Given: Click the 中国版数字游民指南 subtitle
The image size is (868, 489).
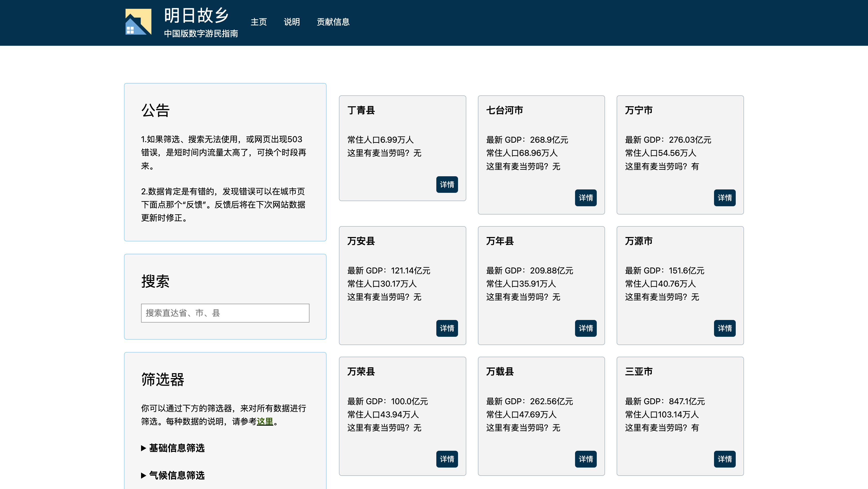Looking at the screenshot, I should tap(201, 34).
